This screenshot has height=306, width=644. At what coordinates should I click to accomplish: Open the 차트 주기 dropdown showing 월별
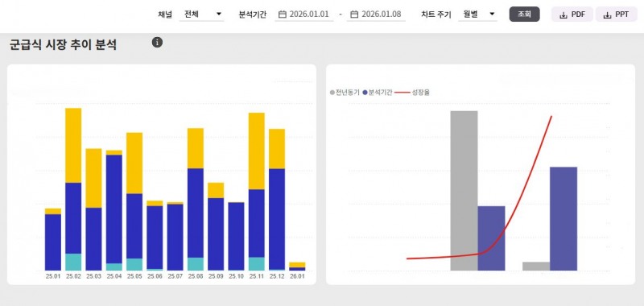coord(477,14)
